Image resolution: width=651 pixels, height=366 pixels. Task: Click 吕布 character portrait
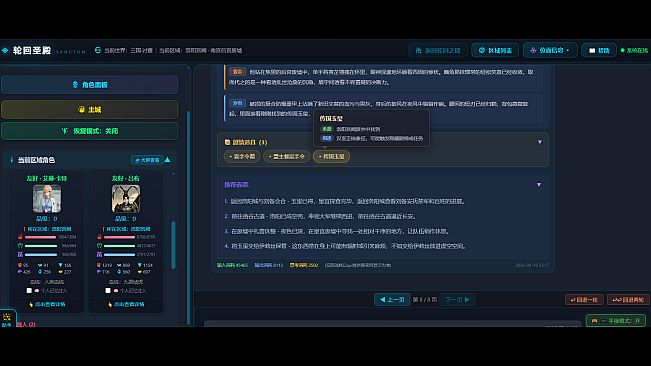(126, 198)
